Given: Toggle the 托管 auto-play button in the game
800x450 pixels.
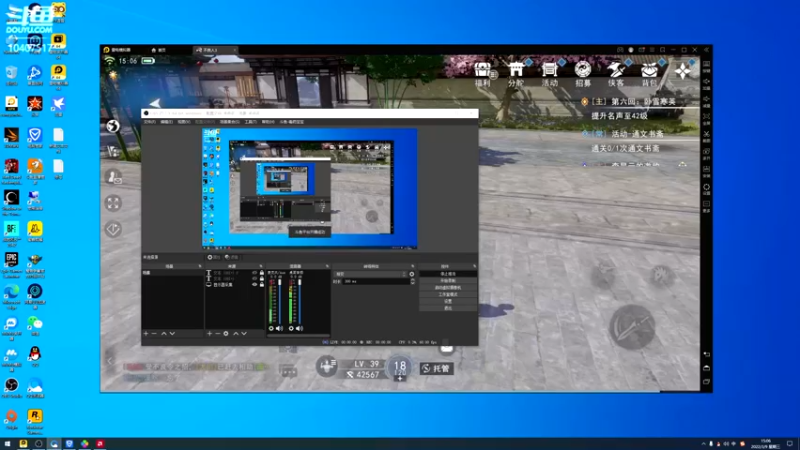Looking at the screenshot, I should point(437,368).
